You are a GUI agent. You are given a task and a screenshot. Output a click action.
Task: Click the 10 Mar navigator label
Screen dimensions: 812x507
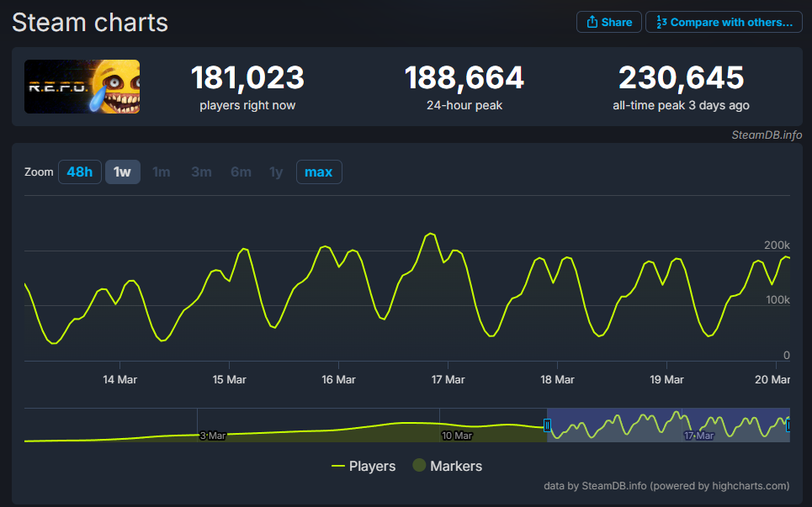pyautogui.click(x=457, y=436)
